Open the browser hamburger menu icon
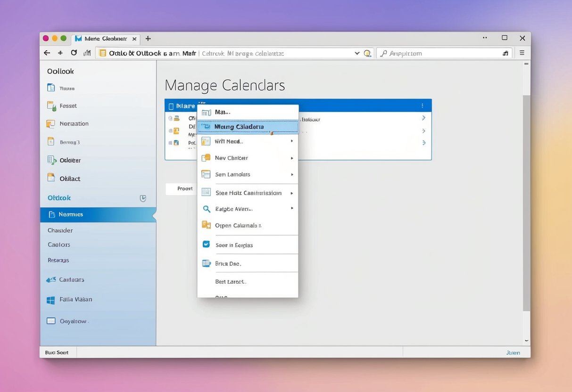The width and height of the screenshot is (572, 392). point(522,53)
